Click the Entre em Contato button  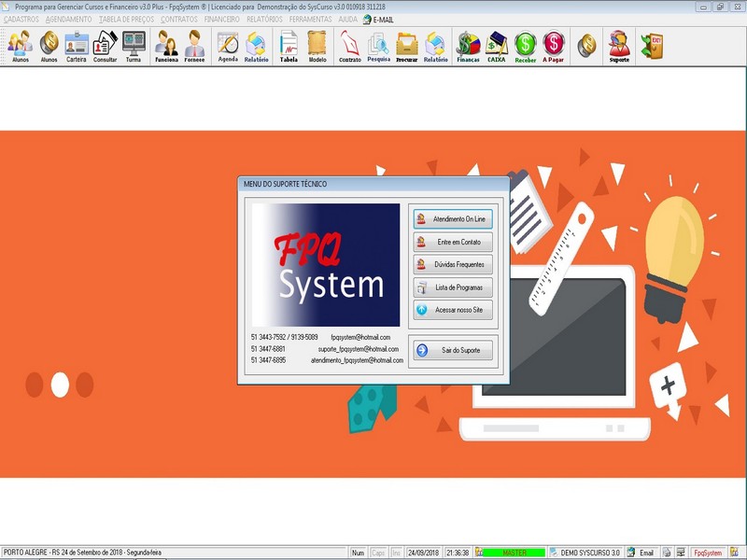[453, 242]
